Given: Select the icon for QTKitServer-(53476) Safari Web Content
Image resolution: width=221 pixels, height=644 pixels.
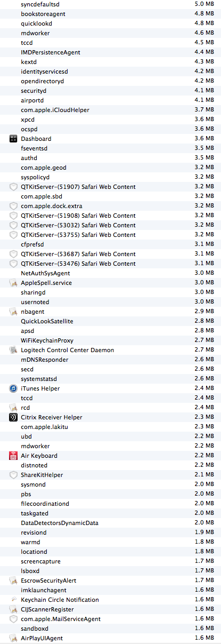Looking at the screenshot, I should 14,264.
